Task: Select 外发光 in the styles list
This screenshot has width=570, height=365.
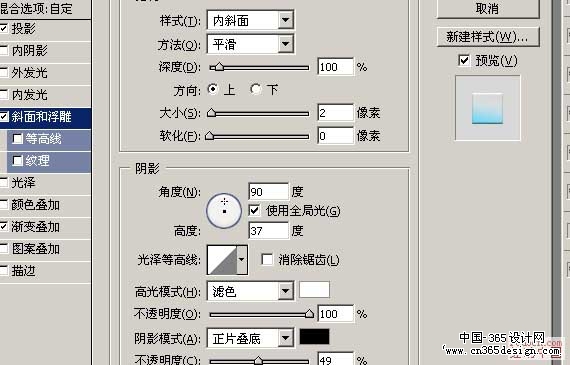Action: (x=29, y=73)
